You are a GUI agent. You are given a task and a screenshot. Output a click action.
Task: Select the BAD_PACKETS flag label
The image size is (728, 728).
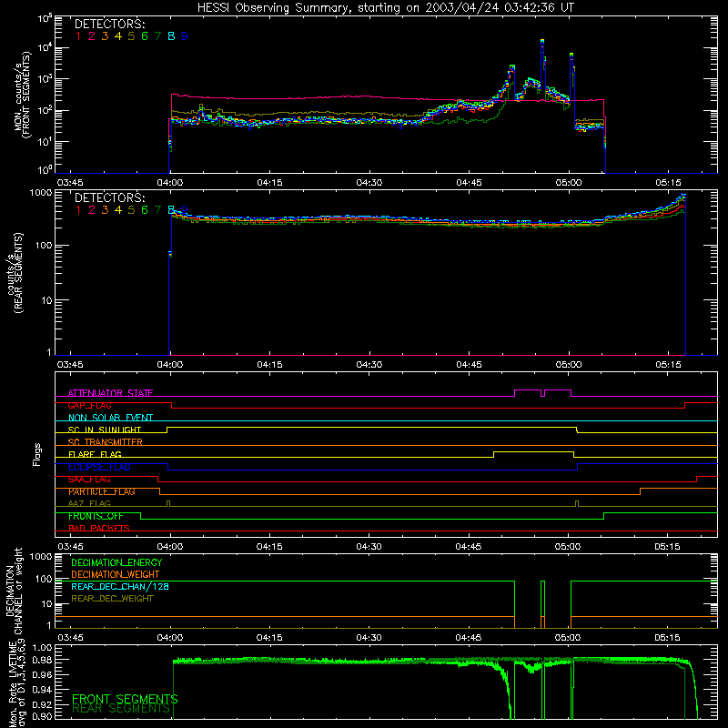pos(99,528)
